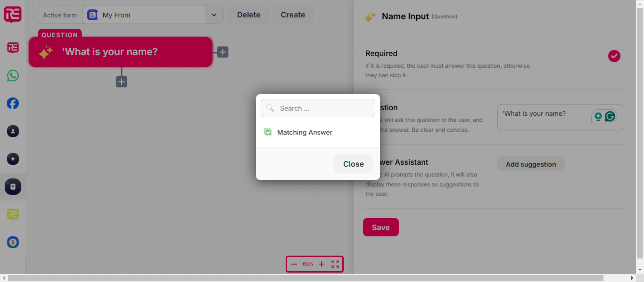This screenshot has width=644, height=282.
Task: Click the sparkle AI icon in sidebar
Action: click(13, 159)
